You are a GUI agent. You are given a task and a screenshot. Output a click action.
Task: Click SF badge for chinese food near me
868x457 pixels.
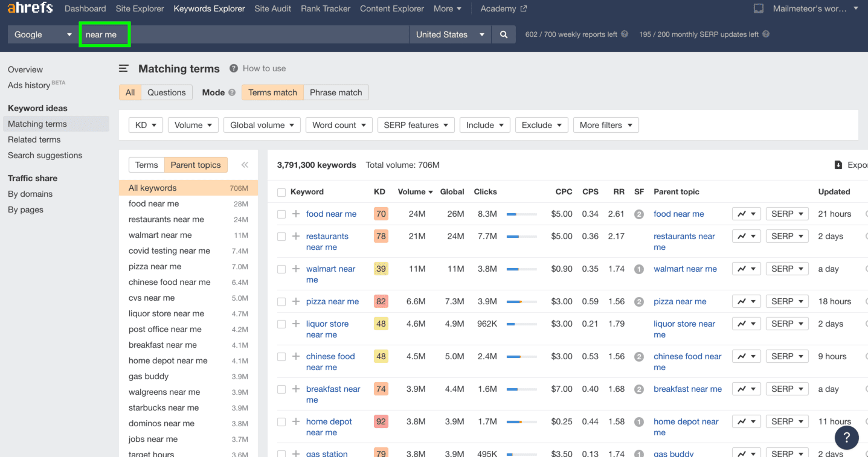click(639, 357)
